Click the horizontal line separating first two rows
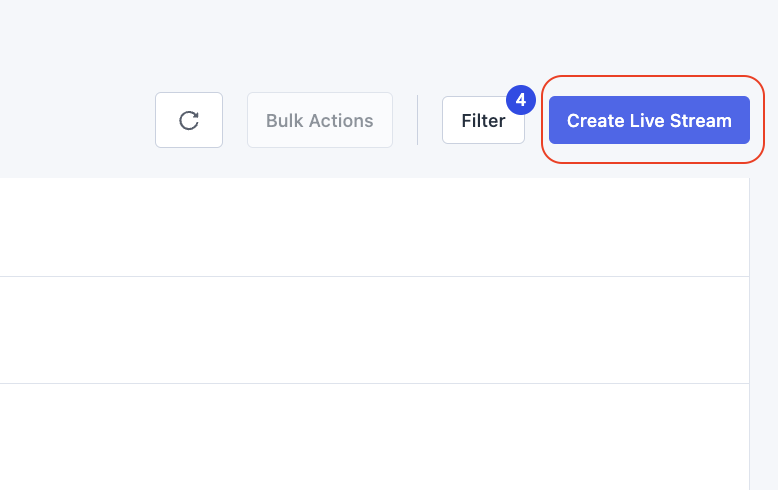This screenshot has width=778, height=490. click(374, 276)
